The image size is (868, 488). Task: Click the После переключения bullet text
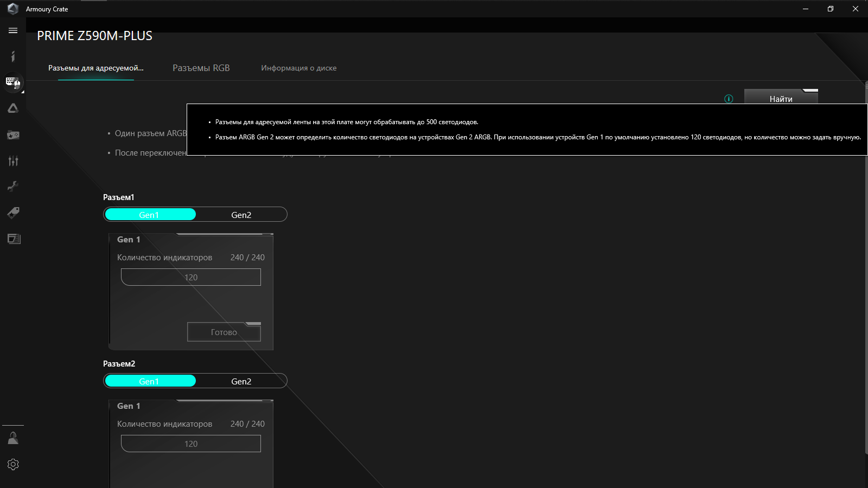(151, 153)
